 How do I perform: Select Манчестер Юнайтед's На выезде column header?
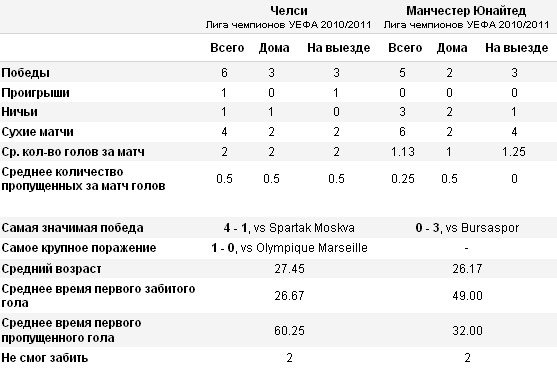pos(517,48)
